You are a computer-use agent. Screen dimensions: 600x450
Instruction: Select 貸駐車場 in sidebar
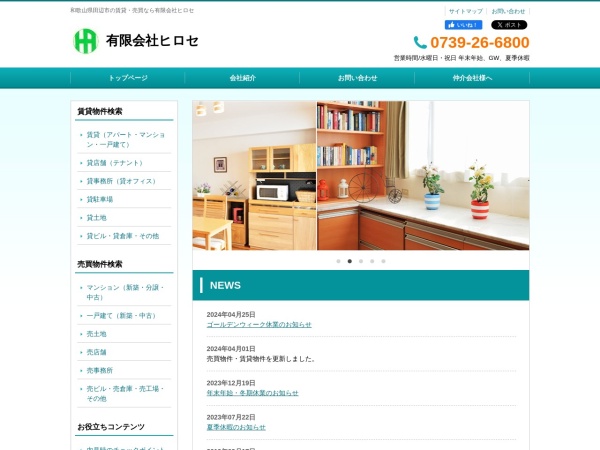point(99,199)
